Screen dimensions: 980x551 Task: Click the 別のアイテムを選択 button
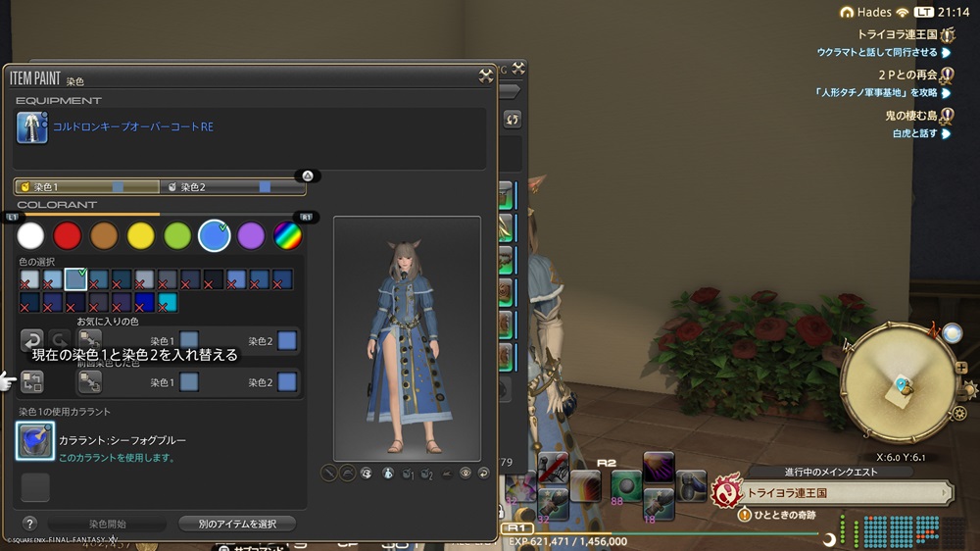pos(237,525)
